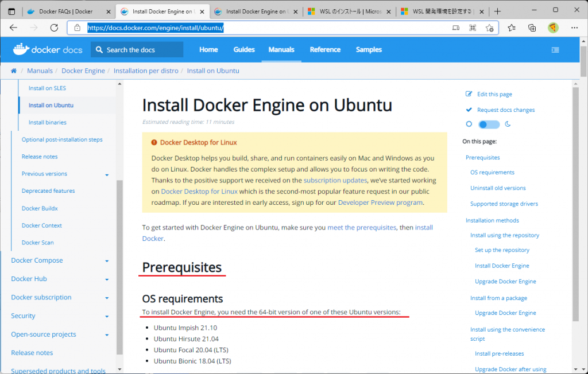Click the sun light-theme icon
This screenshot has height=374, width=588.
(469, 124)
